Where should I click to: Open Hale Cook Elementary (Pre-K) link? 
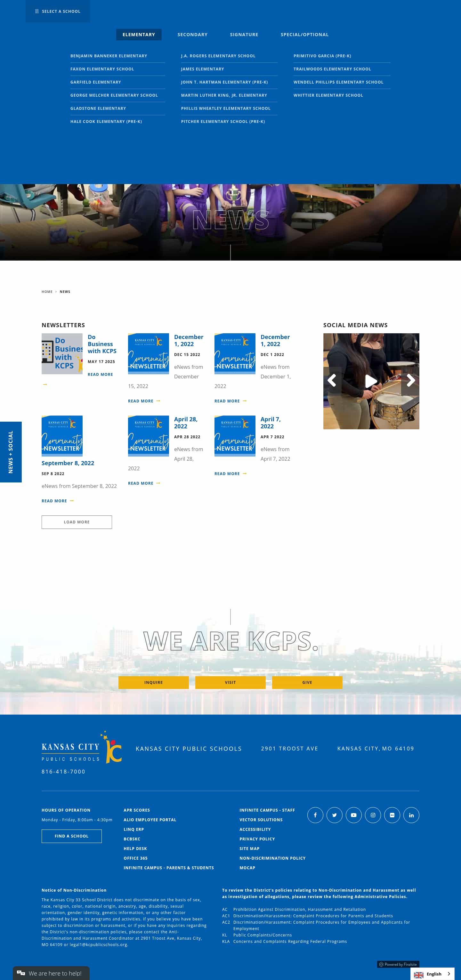point(106,121)
